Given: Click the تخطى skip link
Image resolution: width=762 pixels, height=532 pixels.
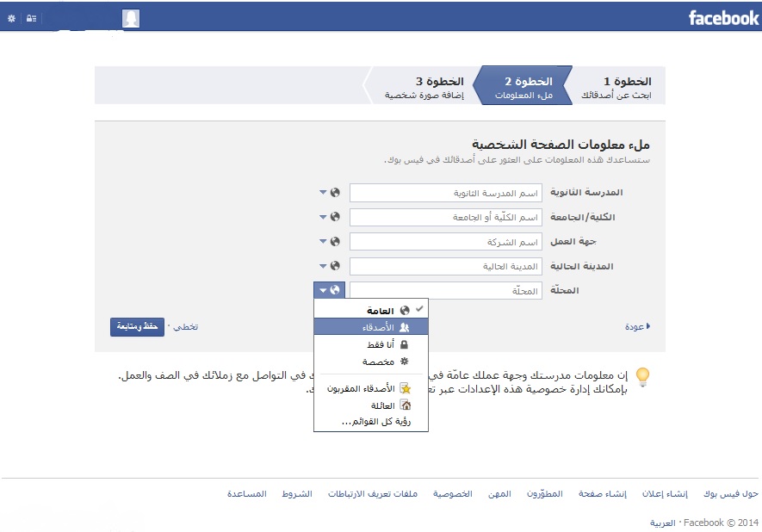Looking at the screenshot, I should pos(186,326).
